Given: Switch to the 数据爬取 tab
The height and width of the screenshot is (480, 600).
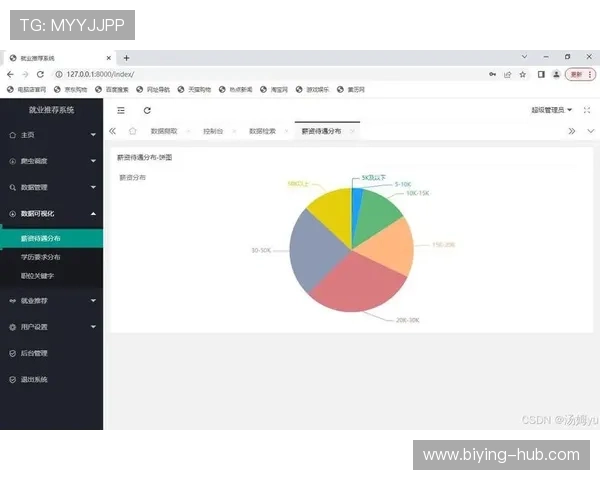Looking at the screenshot, I should click(x=164, y=131).
